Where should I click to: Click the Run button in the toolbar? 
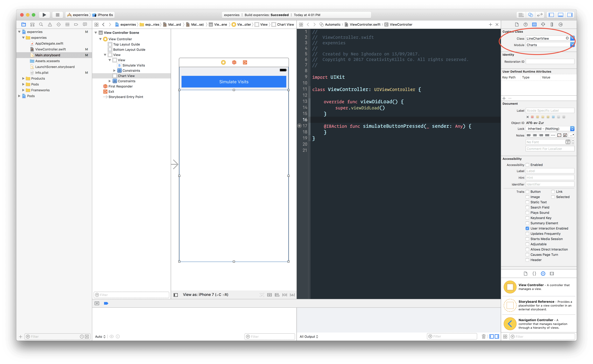(44, 15)
